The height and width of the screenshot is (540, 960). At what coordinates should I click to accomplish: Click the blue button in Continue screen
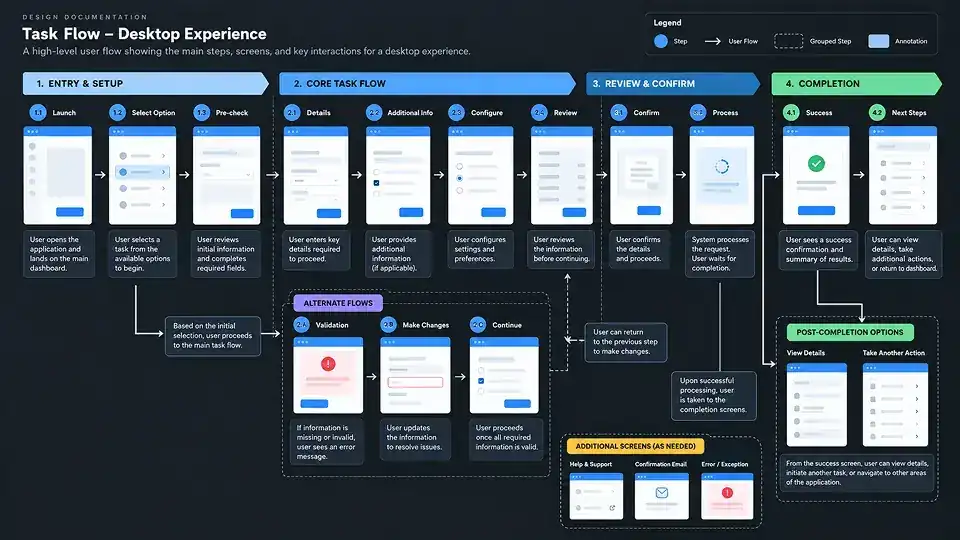pos(517,403)
